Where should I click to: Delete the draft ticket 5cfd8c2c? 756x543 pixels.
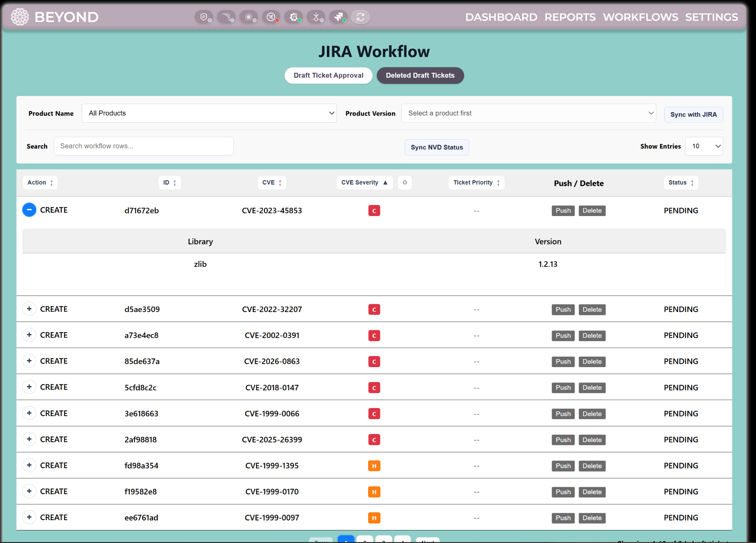coord(592,388)
